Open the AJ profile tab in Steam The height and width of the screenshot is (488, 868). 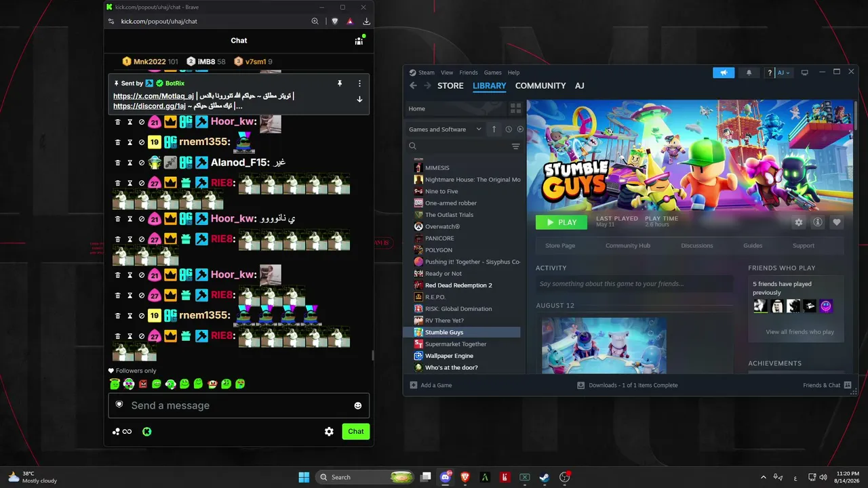580,85
